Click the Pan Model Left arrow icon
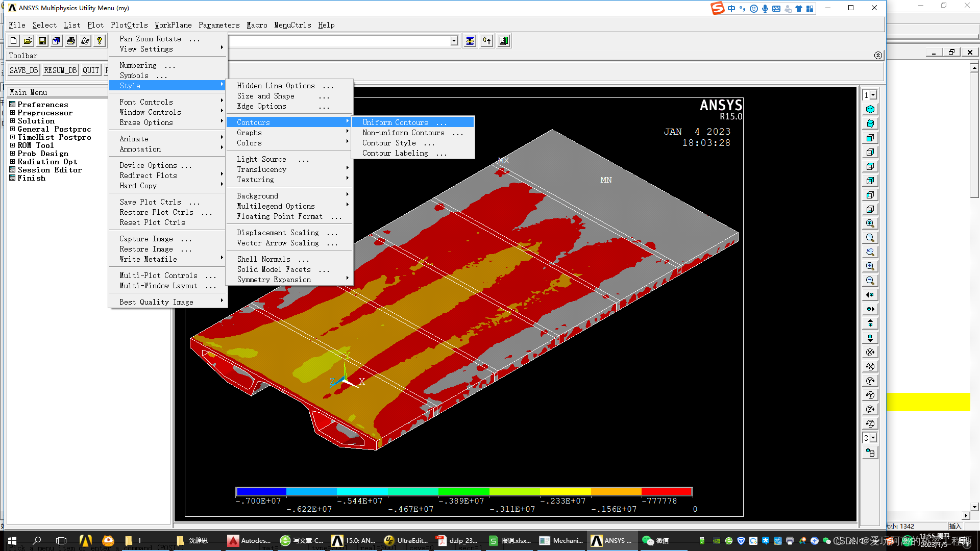The image size is (980, 551). (870, 295)
